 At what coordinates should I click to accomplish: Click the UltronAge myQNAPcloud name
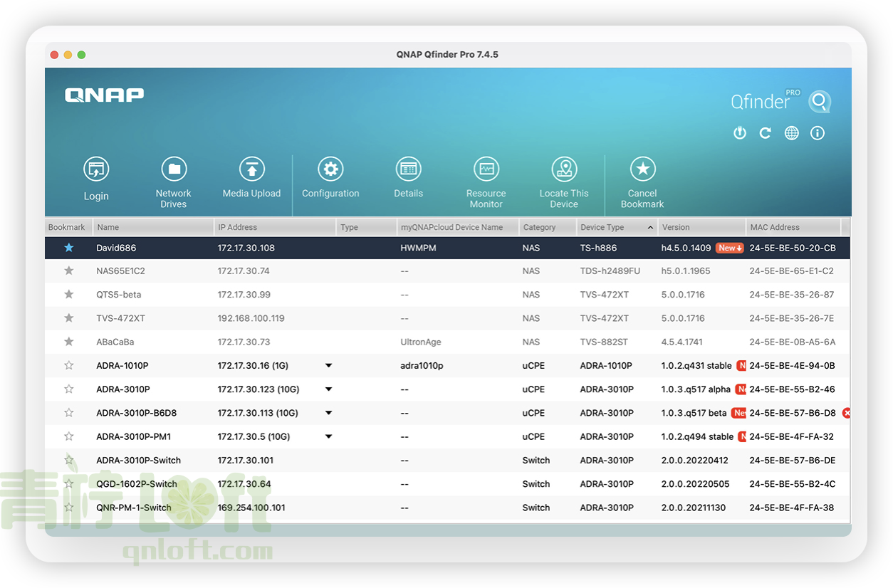click(x=421, y=342)
